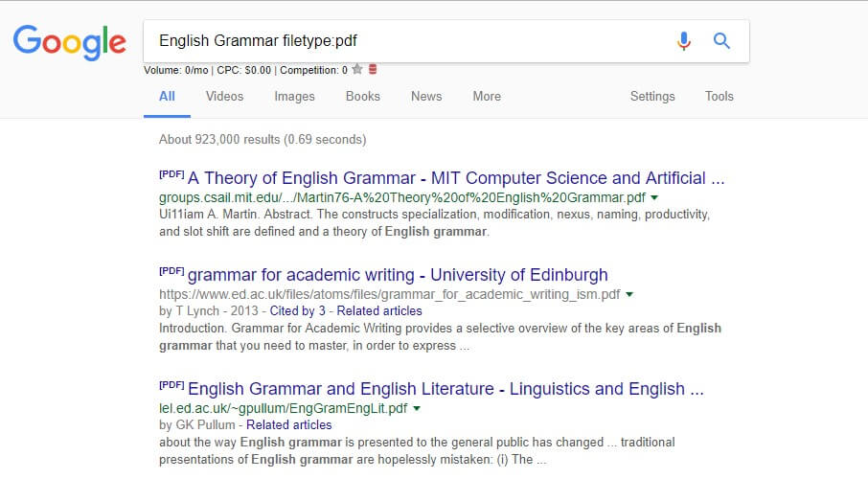Start voice search with the microphone icon
Viewport: 868px width, 479px height.
coord(683,41)
